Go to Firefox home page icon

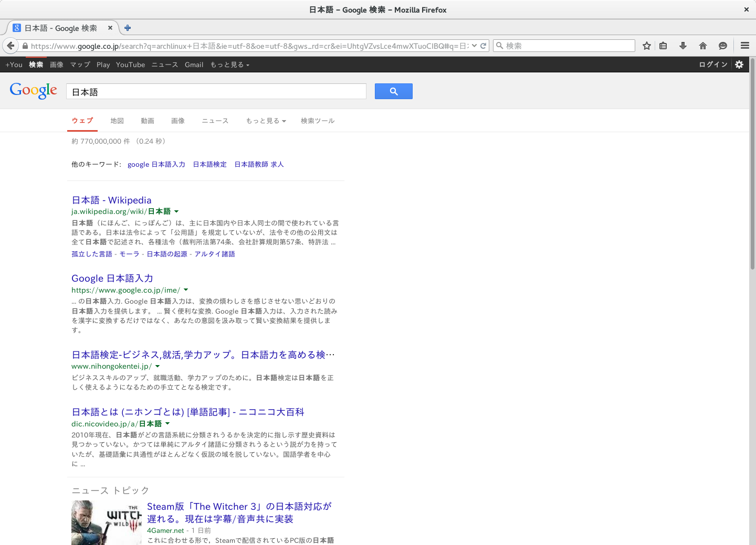[703, 46]
